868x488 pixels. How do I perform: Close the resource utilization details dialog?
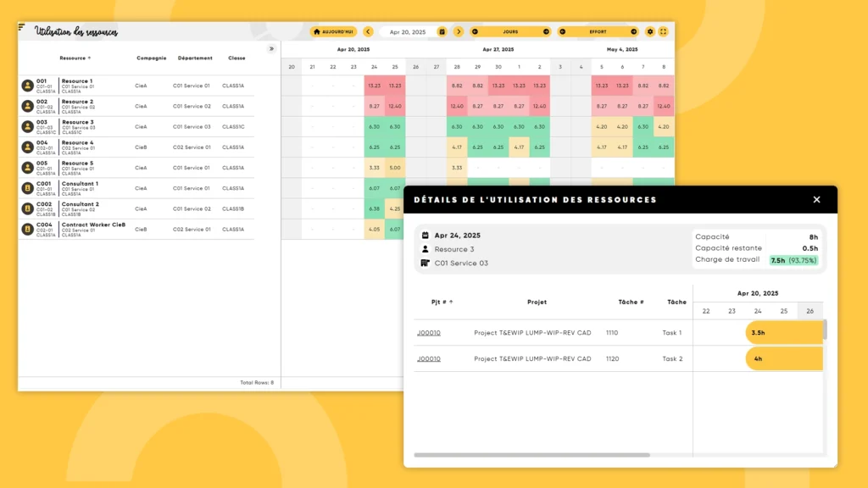pyautogui.click(x=816, y=200)
